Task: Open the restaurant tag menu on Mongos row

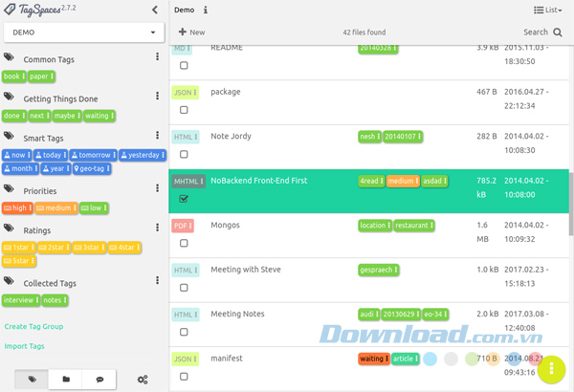Action: click(x=431, y=226)
